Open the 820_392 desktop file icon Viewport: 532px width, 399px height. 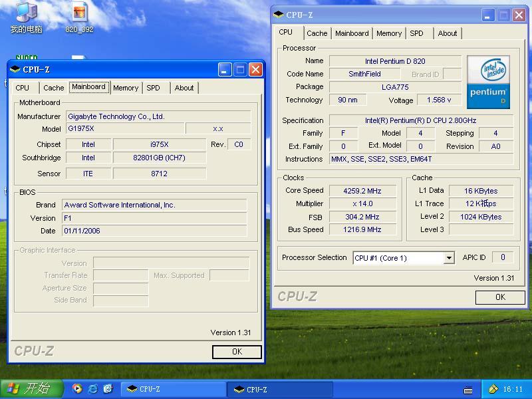pyautogui.click(x=79, y=17)
